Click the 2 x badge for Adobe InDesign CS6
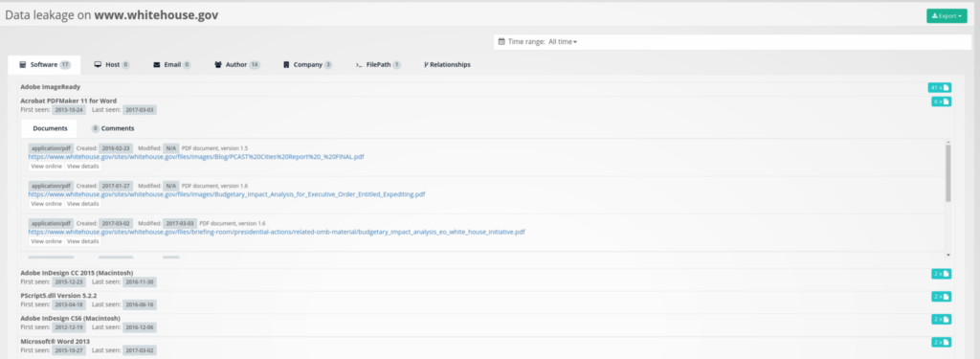Screen dimensions: 980x359 coord(942,319)
